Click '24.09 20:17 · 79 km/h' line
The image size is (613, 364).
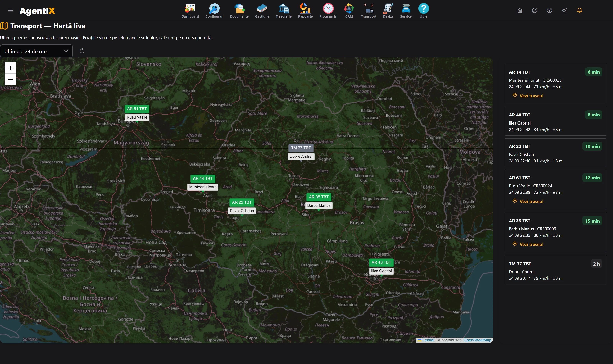click(x=536, y=278)
